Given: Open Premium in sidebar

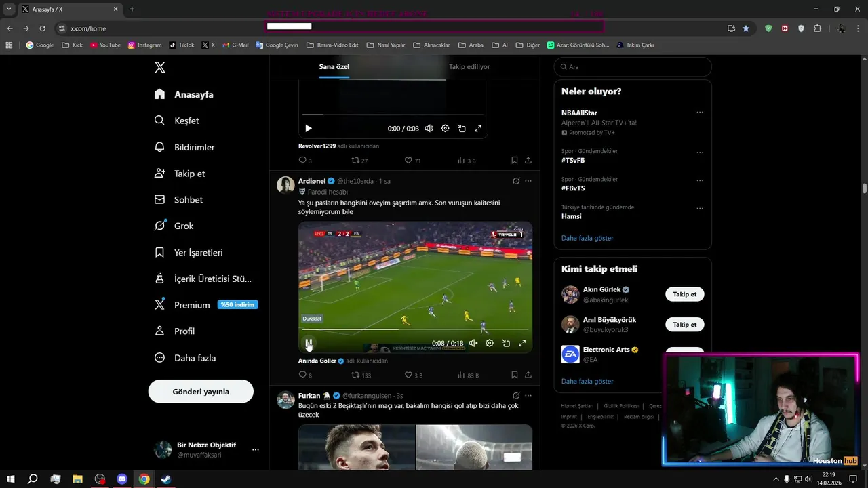Looking at the screenshot, I should click(205, 305).
